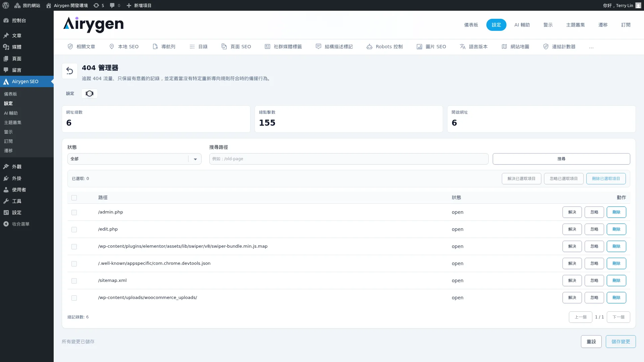Collapse the sidebar with 收合選單

coord(27,224)
